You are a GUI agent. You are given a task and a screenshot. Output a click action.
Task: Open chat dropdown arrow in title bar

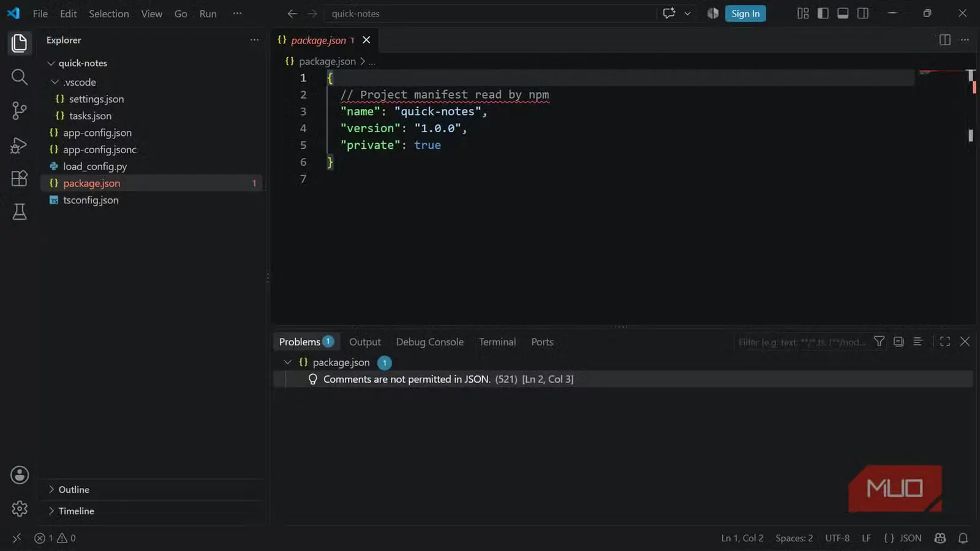(687, 13)
